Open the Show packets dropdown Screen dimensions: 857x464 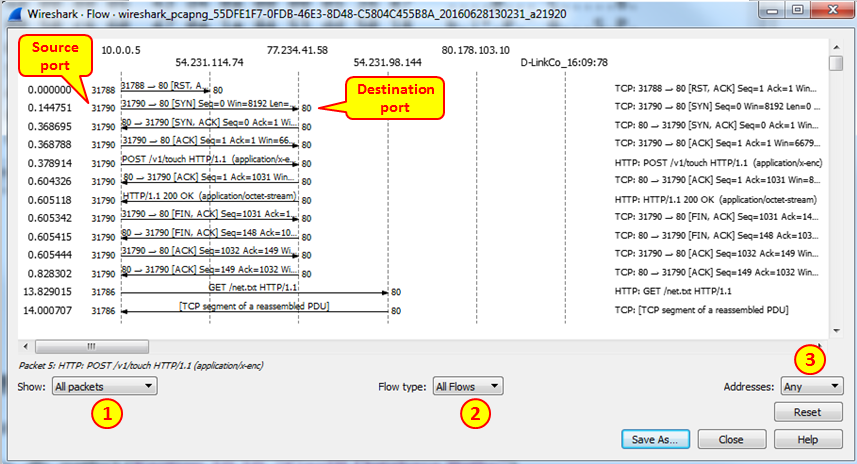[105, 386]
